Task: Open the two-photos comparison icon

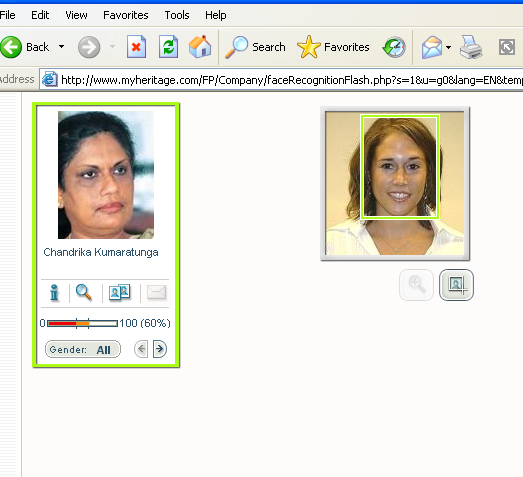Action: (x=119, y=292)
